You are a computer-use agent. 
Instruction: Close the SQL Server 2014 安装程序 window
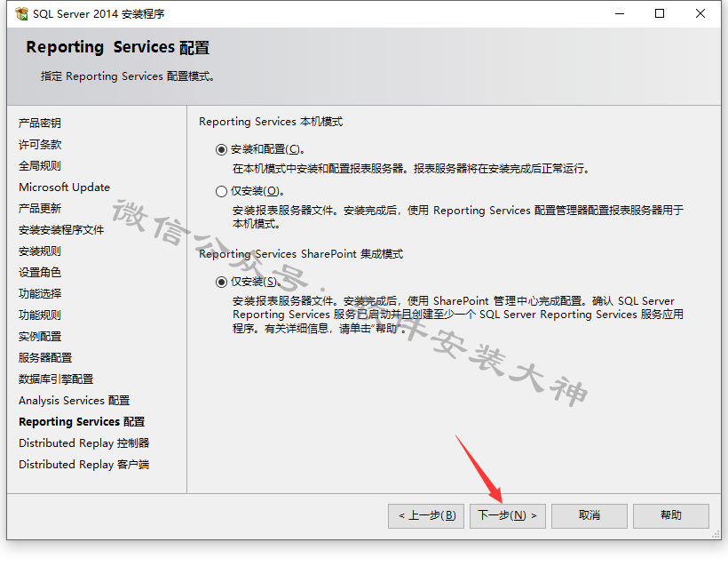(x=700, y=14)
